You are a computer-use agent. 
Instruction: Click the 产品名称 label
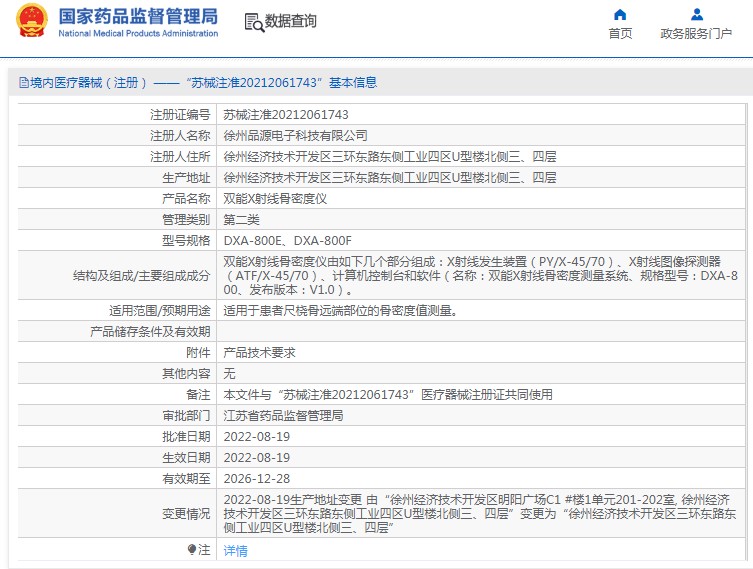point(186,199)
